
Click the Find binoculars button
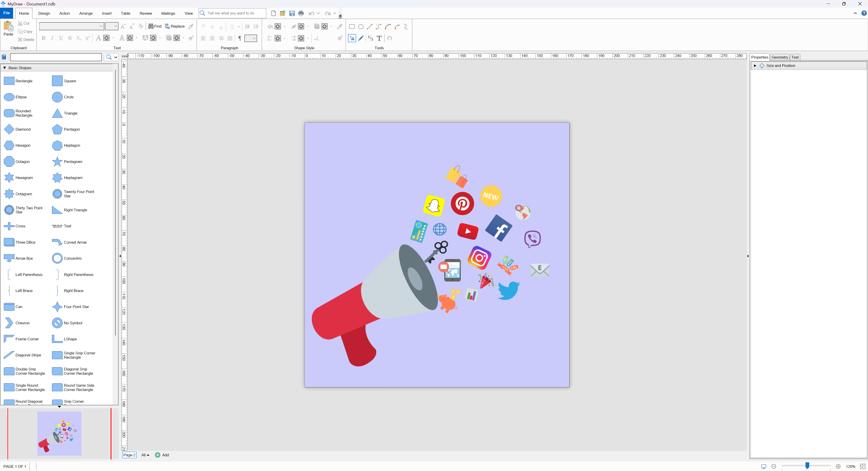coord(155,26)
